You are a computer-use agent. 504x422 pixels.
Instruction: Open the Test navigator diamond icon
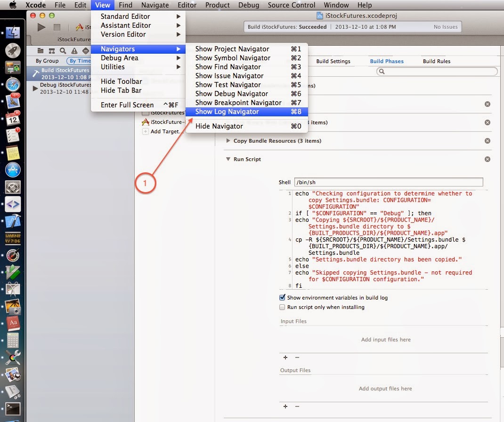(86, 51)
